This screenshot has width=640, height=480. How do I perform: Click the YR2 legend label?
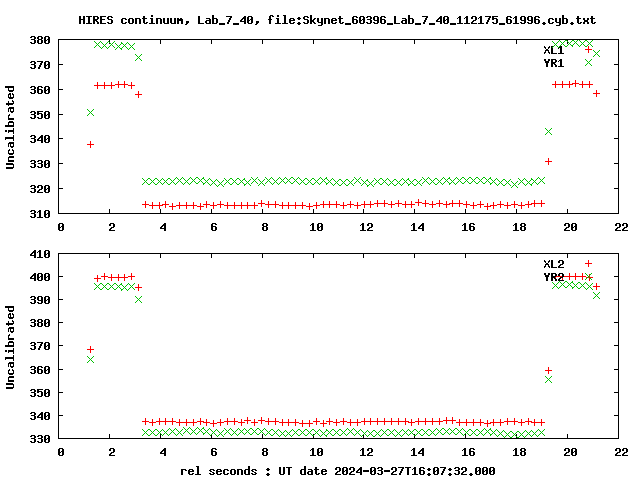pyautogui.click(x=553, y=277)
